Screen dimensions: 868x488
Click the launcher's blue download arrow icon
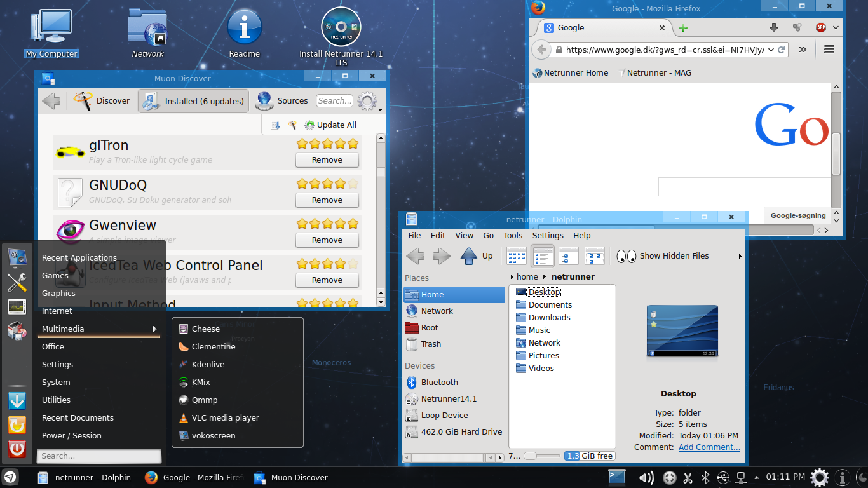click(x=17, y=401)
